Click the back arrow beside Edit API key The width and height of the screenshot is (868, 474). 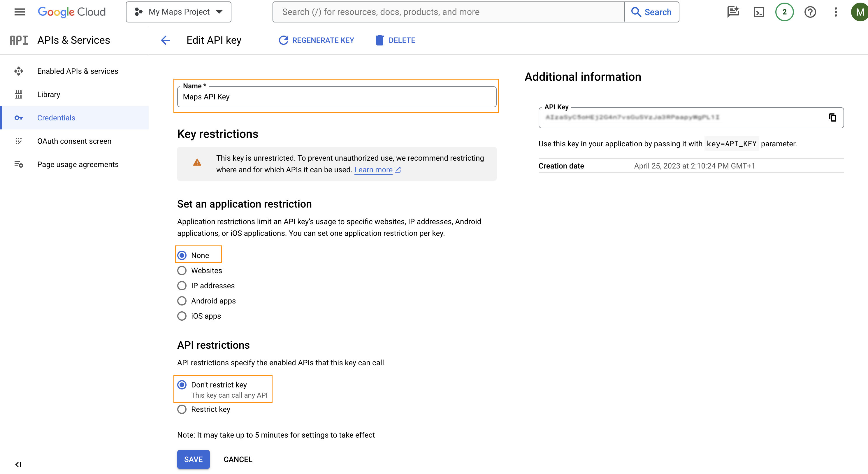tap(166, 41)
